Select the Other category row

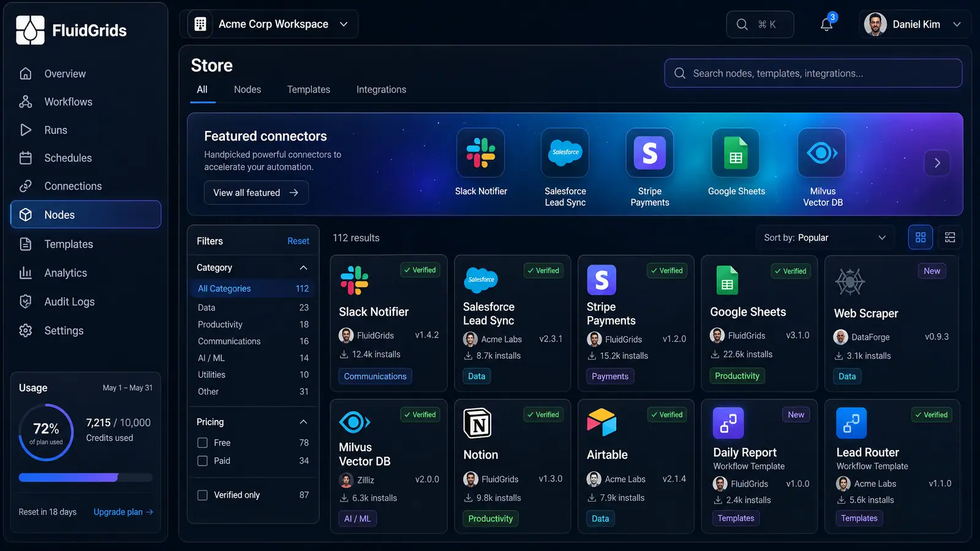coord(253,392)
